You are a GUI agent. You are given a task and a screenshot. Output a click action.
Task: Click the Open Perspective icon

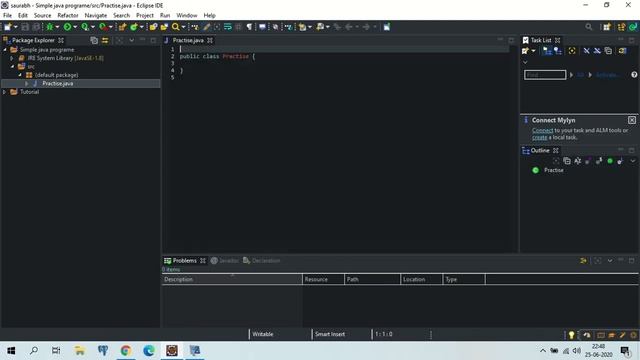607,27
